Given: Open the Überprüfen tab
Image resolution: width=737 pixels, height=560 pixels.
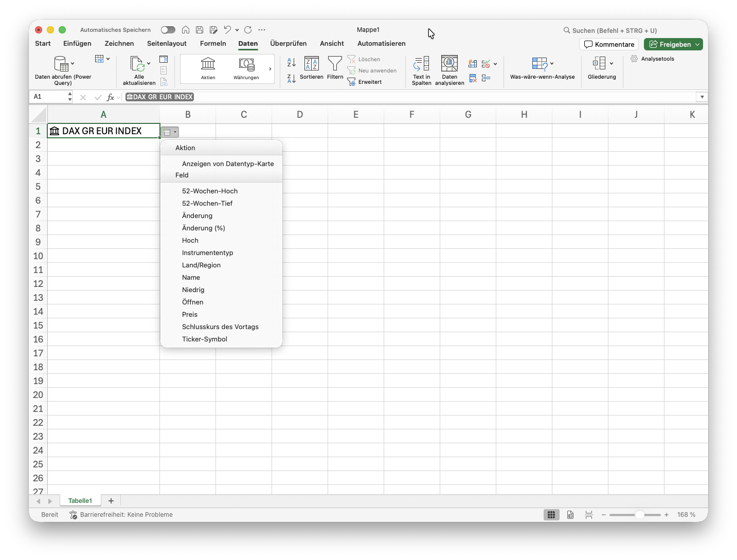Looking at the screenshot, I should pos(289,44).
